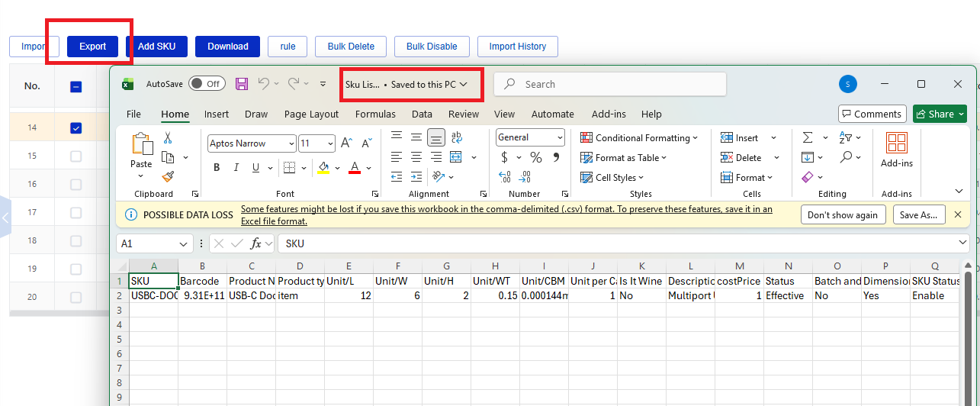Viewport: 980px width, 406px height.
Task: Click Increase Indent icon
Action: (416, 177)
